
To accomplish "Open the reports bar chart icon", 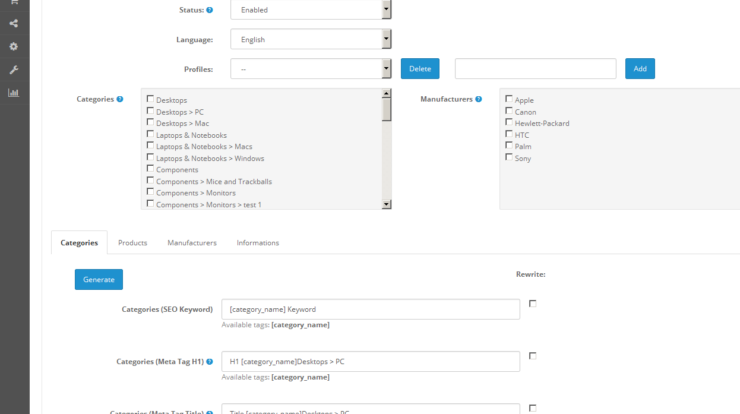I will pyautogui.click(x=14, y=93).
